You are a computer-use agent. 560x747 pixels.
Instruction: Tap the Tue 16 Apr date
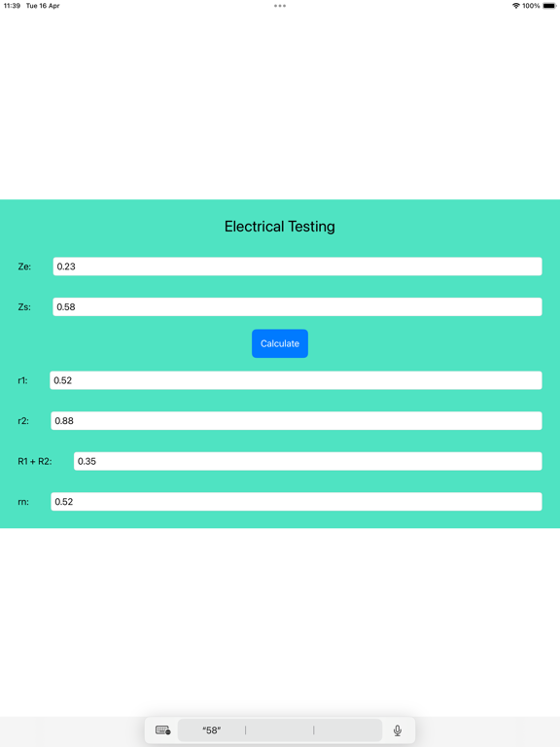pos(43,6)
